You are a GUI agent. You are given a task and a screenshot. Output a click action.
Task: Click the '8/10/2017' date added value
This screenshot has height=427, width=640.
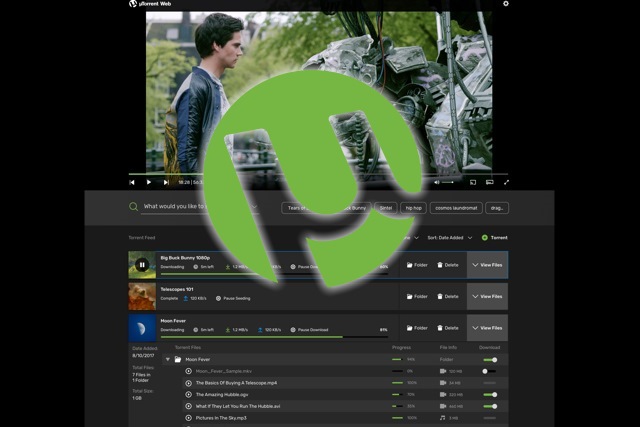coord(143,356)
